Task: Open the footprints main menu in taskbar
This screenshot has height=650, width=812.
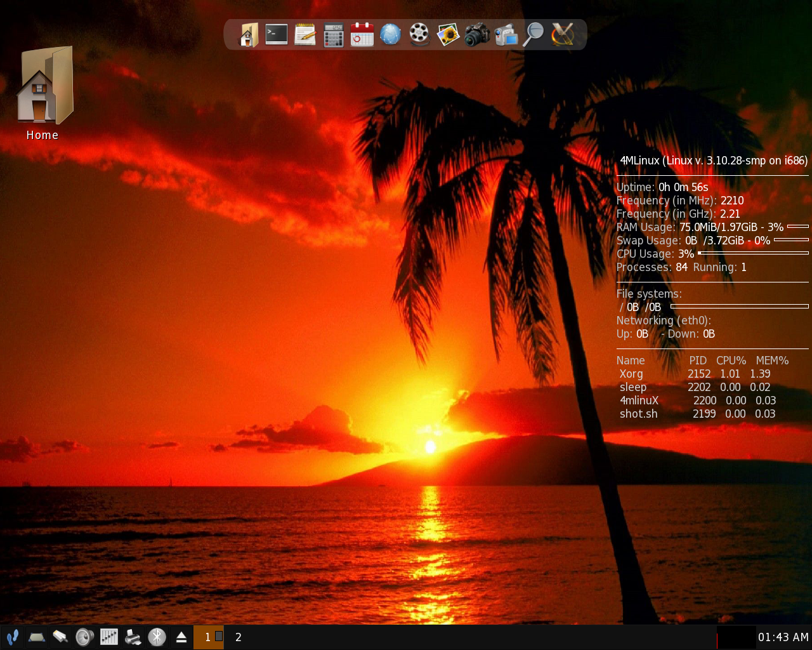Action: pyautogui.click(x=12, y=637)
